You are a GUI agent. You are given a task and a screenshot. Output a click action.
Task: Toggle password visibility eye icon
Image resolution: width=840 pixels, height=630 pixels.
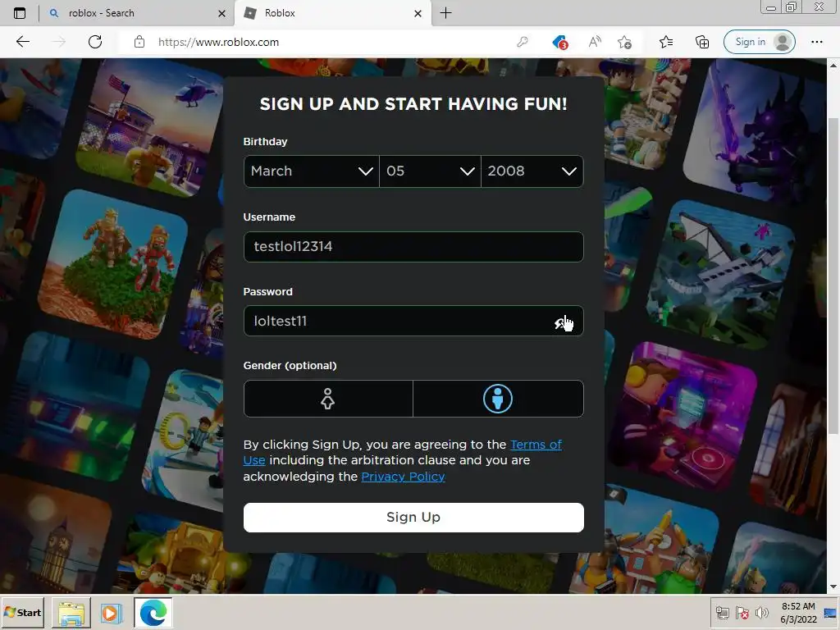[x=561, y=322]
